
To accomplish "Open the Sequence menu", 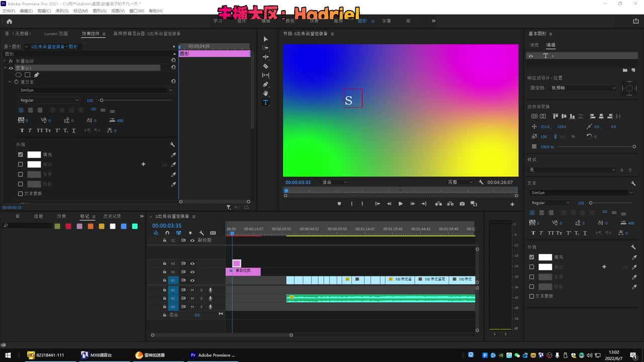I will 62,11.
